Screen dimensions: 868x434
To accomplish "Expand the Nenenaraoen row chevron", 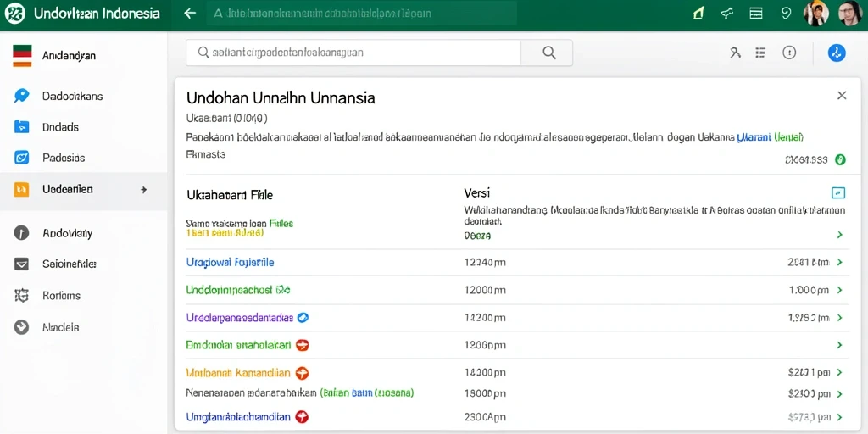I will click(840, 394).
